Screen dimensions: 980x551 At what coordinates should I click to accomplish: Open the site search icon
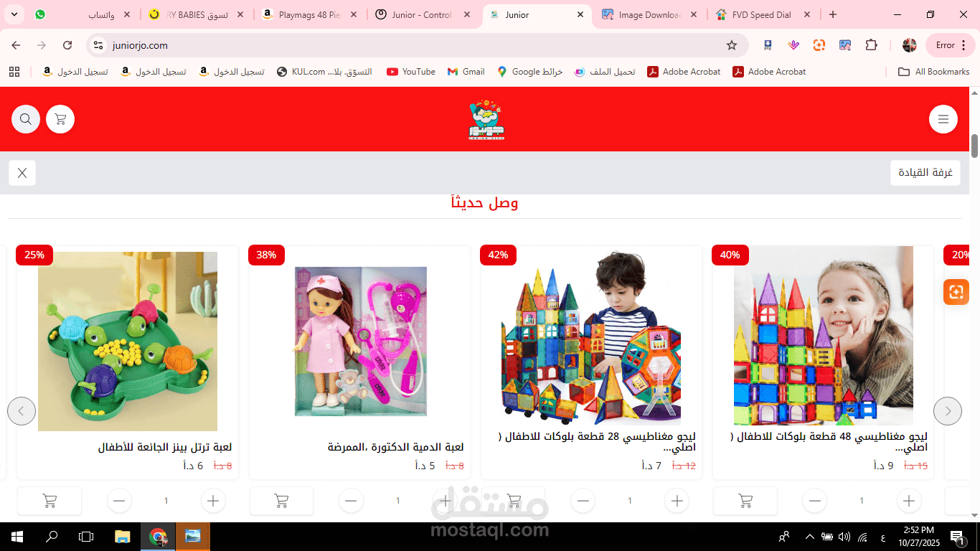point(26,119)
